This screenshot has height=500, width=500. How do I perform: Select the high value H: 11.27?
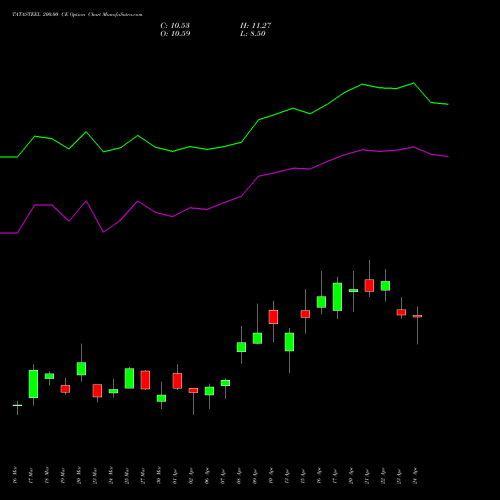pyautogui.click(x=256, y=26)
